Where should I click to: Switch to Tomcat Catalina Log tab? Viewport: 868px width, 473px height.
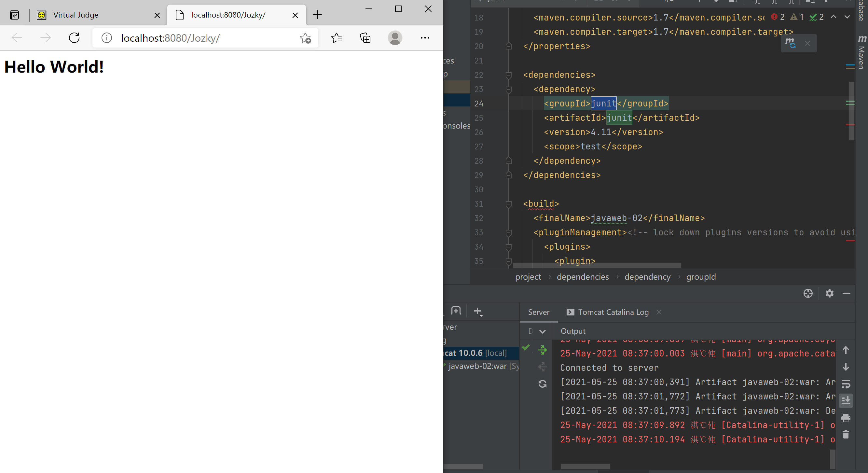click(x=613, y=312)
